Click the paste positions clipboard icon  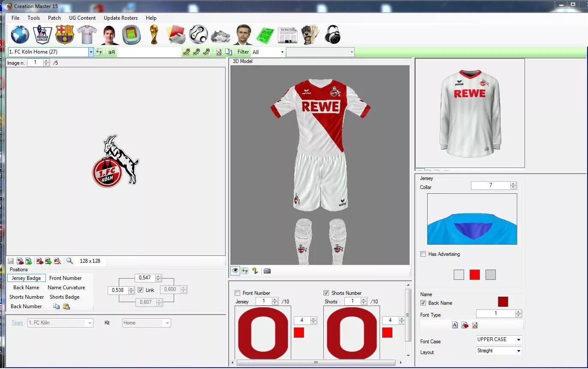click(x=66, y=306)
